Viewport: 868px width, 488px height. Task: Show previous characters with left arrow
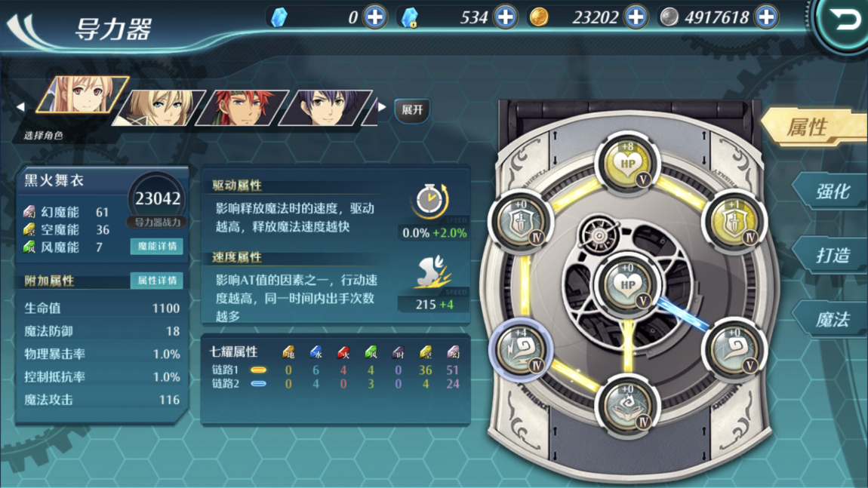(x=20, y=107)
